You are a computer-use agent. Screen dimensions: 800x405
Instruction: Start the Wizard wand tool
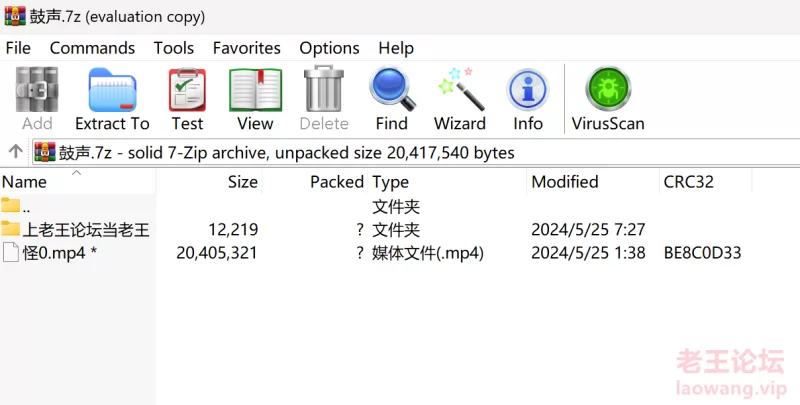(460, 99)
